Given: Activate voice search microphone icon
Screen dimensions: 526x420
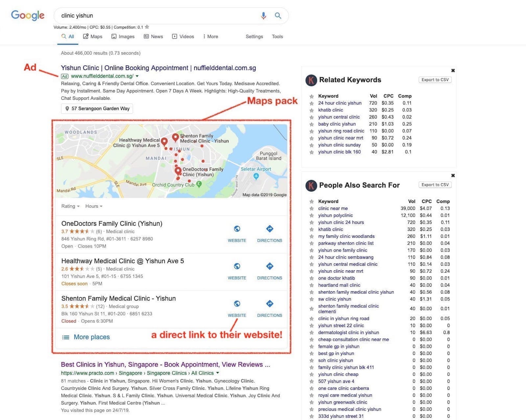Looking at the screenshot, I should [263, 15].
